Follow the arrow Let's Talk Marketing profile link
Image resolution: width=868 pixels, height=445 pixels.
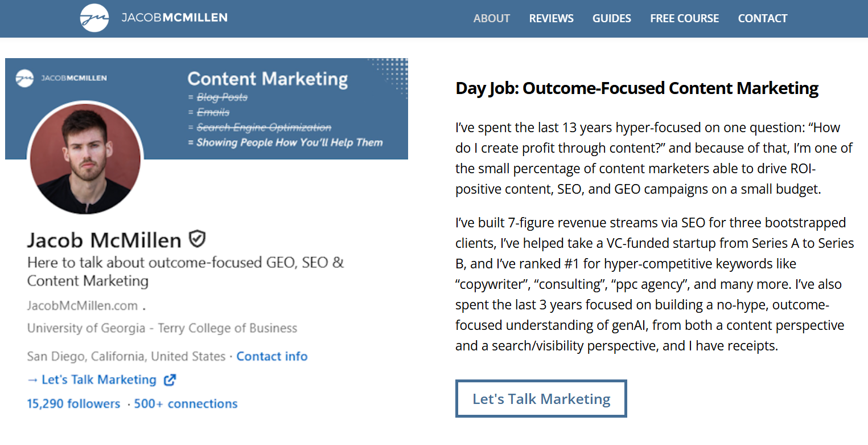pos(92,380)
